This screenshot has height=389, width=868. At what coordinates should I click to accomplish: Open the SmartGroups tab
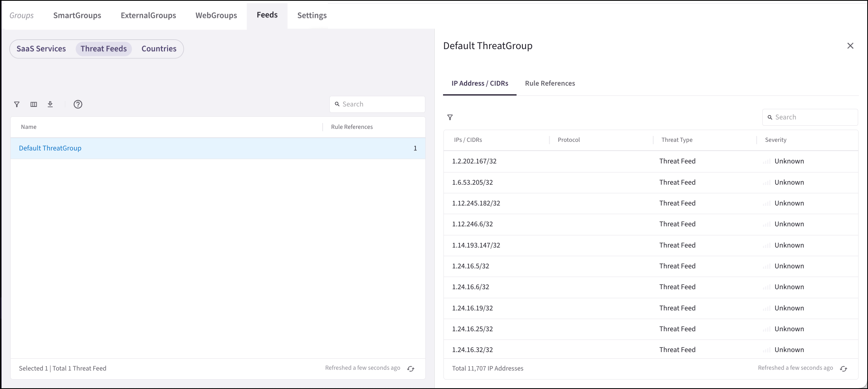tap(77, 15)
